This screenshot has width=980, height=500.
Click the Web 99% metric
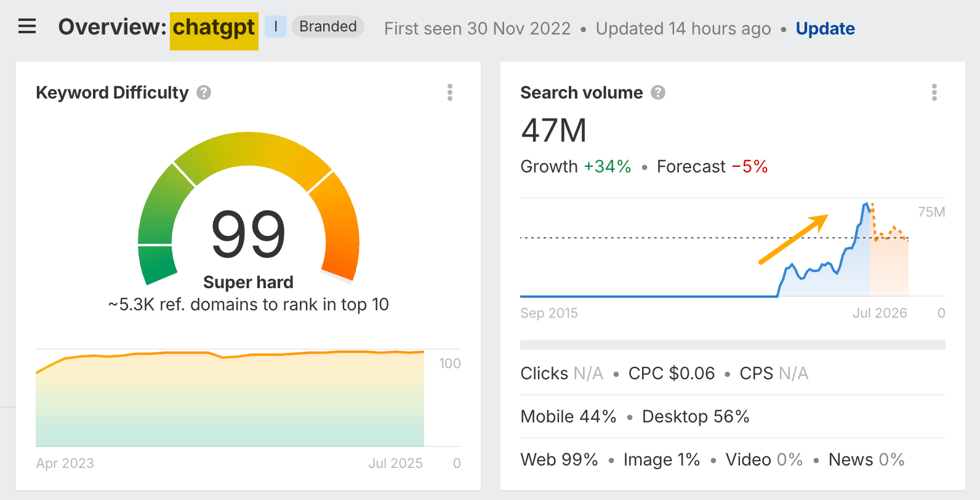(559, 459)
